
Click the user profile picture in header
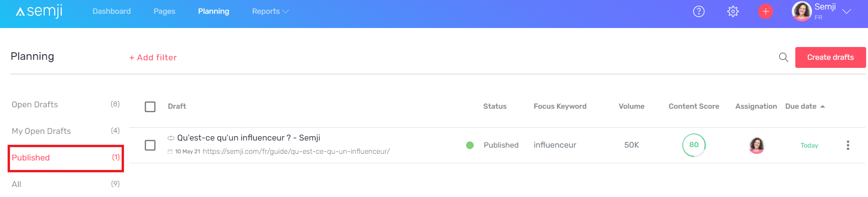(x=801, y=11)
